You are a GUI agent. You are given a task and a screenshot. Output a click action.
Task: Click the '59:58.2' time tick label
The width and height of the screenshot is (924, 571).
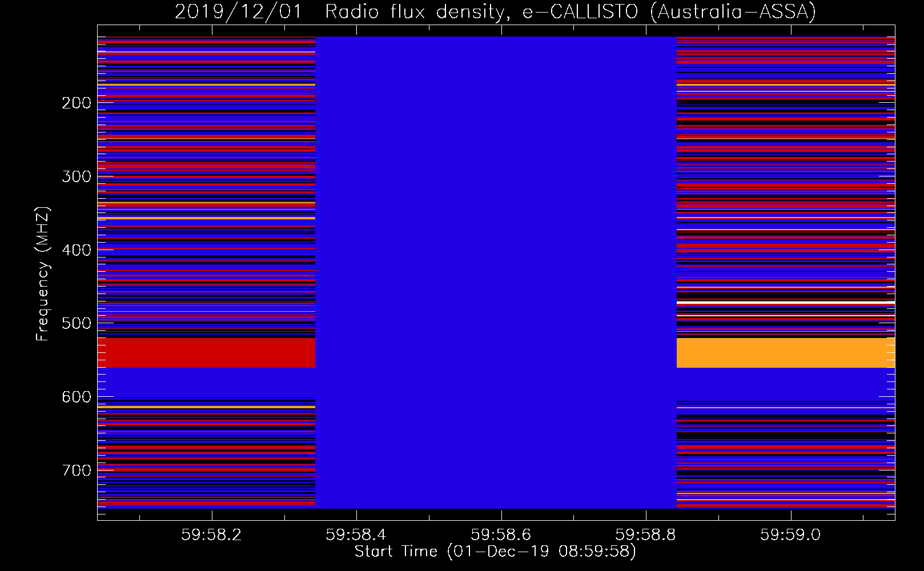pyautogui.click(x=211, y=535)
